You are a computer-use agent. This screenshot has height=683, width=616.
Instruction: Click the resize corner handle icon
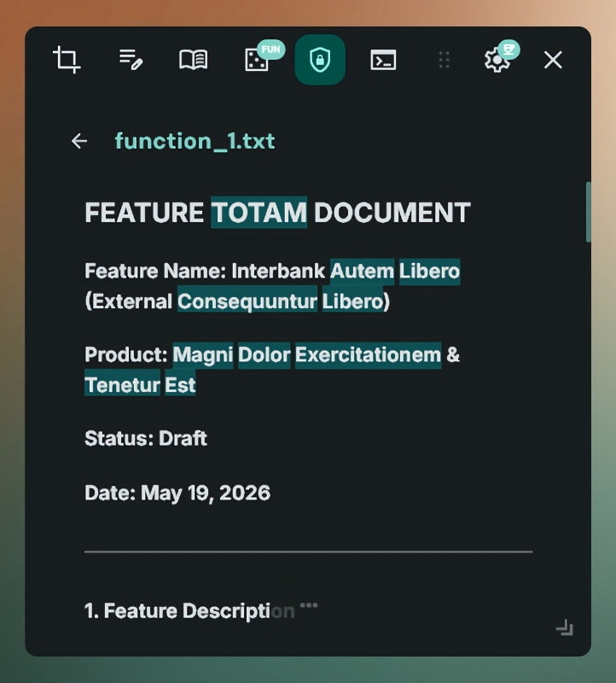coord(565,628)
